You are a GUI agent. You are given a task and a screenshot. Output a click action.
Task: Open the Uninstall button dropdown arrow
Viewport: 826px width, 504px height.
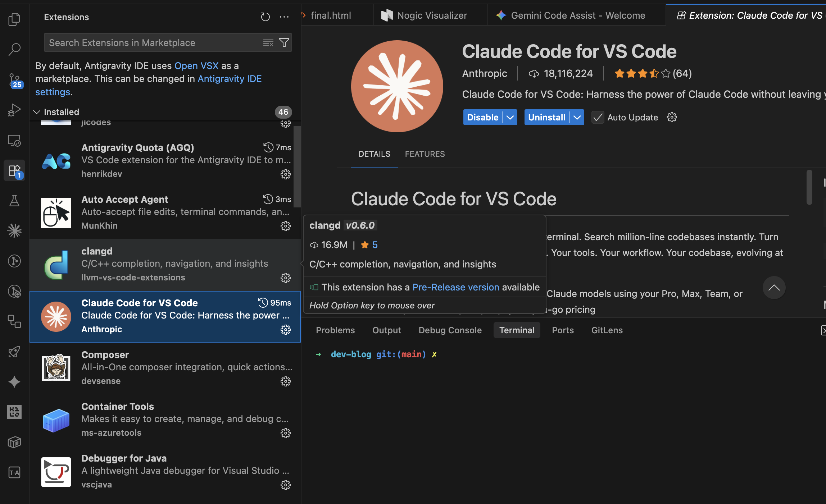(x=577, y=118)
